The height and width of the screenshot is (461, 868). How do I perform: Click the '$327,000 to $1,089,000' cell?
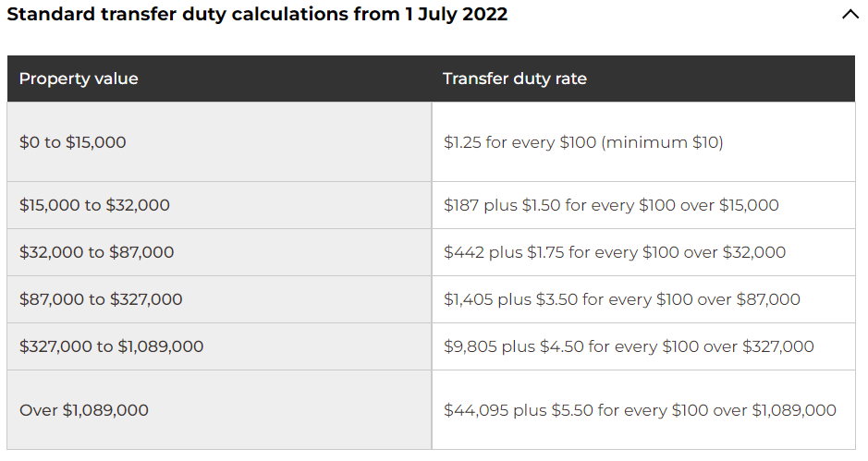[219, 346]
